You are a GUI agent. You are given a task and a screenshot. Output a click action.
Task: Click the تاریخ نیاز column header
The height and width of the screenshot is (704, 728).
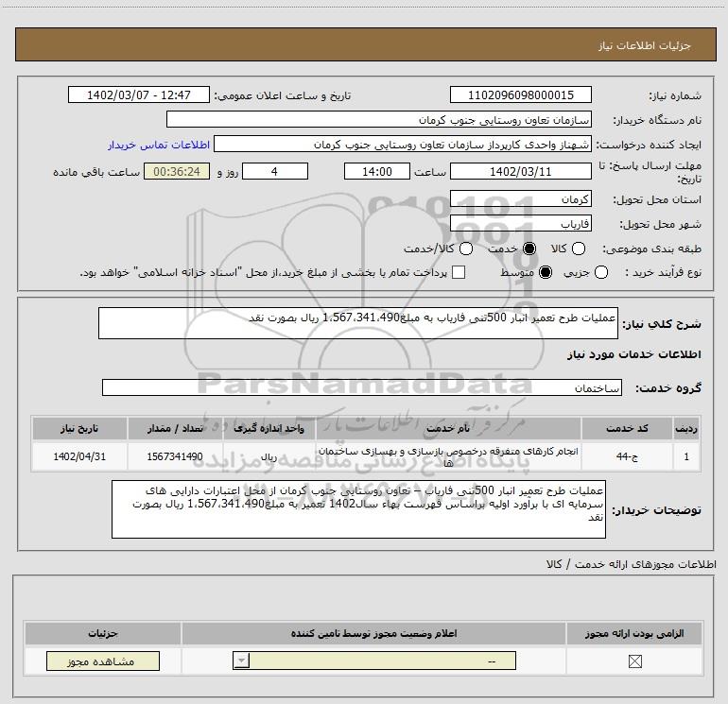tap(79, 428)
